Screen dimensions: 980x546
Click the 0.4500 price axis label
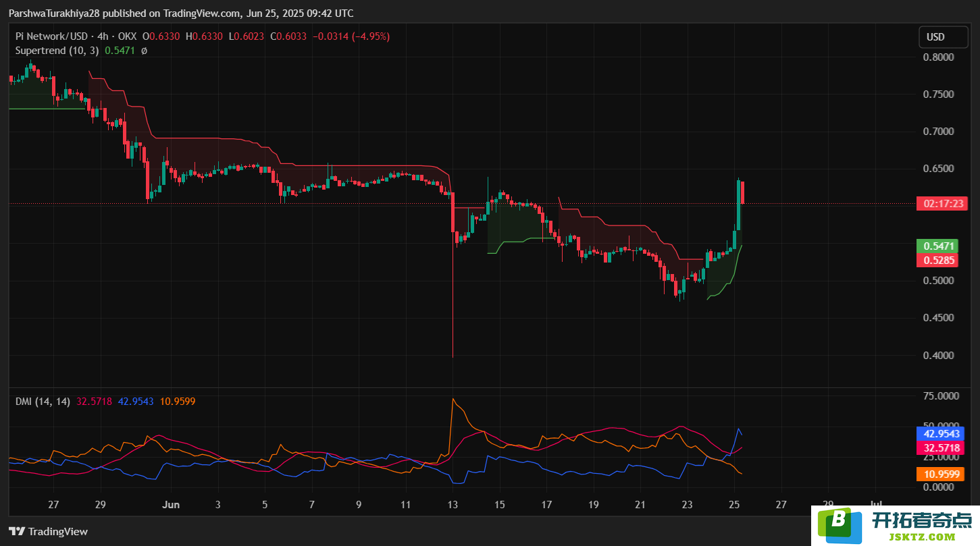pyautogui.click(x=939, y=318)
